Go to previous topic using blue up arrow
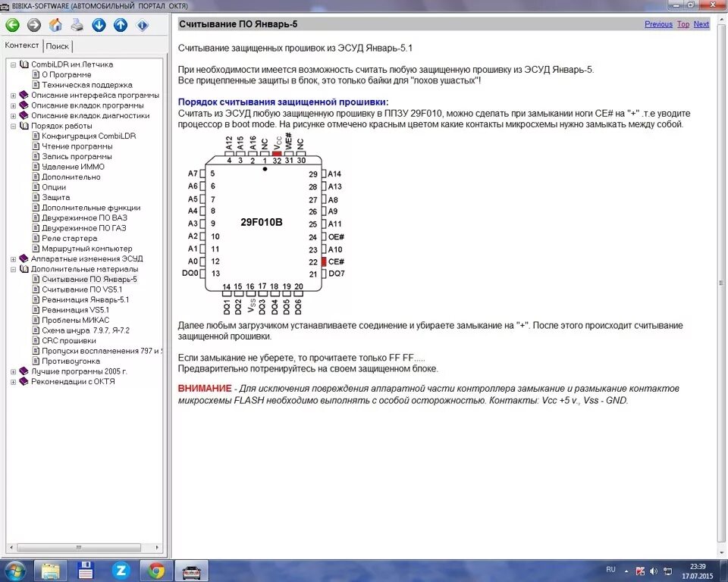Screen dimensions: 728x582 (121, 24)
